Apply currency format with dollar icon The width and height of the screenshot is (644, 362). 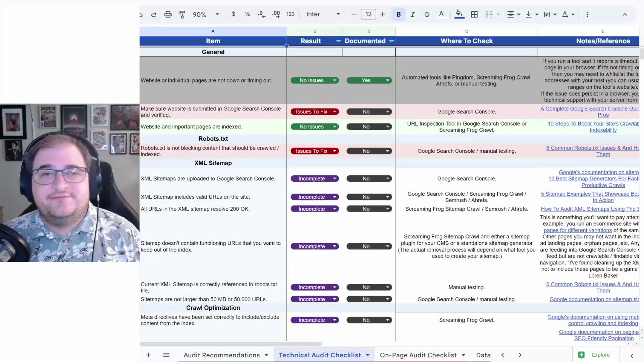[233, 14]
